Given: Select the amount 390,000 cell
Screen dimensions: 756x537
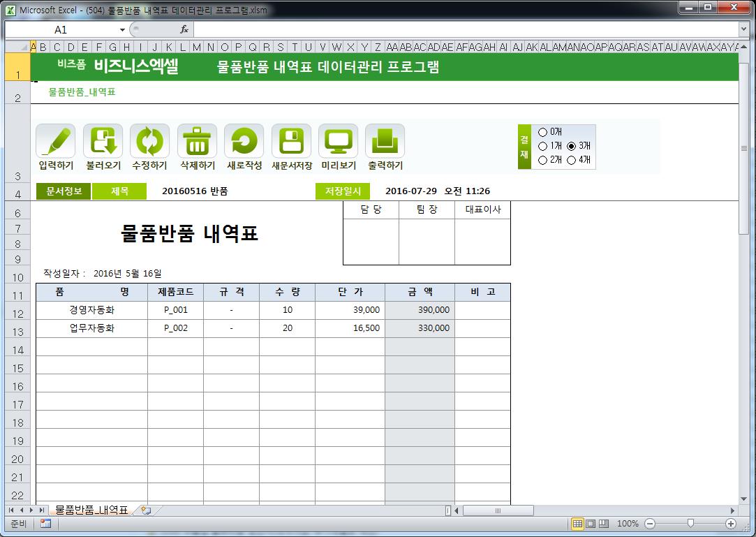Looking at the screenshot, I should (x=420, y=310).
